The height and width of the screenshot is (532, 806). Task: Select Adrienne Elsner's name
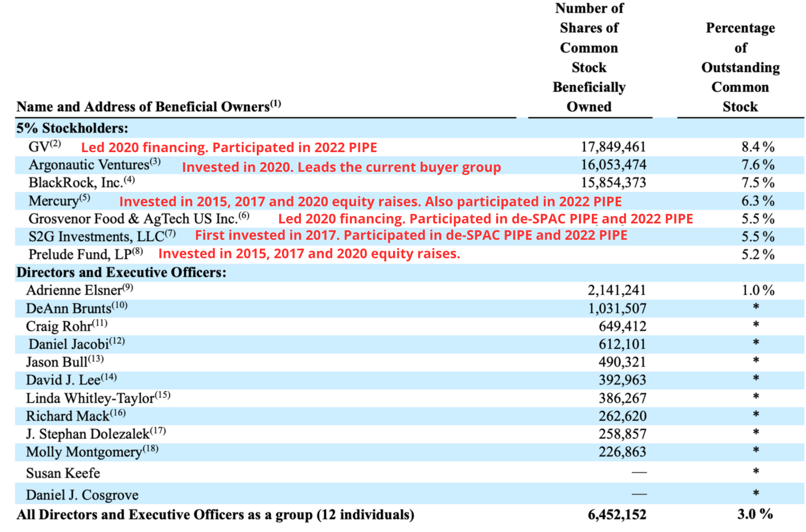(x=74, y=290)
